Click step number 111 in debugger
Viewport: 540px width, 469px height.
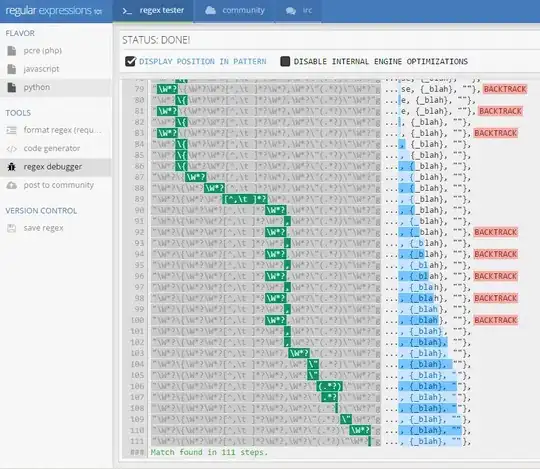point(137,441)
